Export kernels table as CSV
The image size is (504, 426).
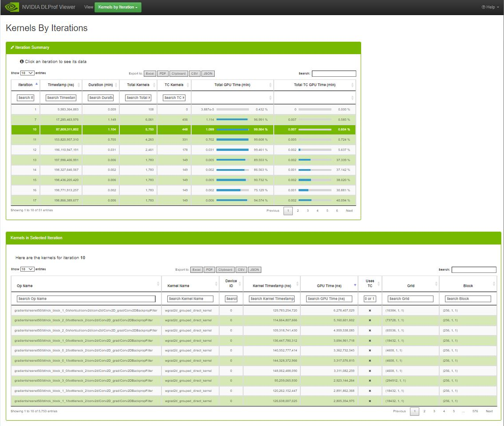coord(241,270)
